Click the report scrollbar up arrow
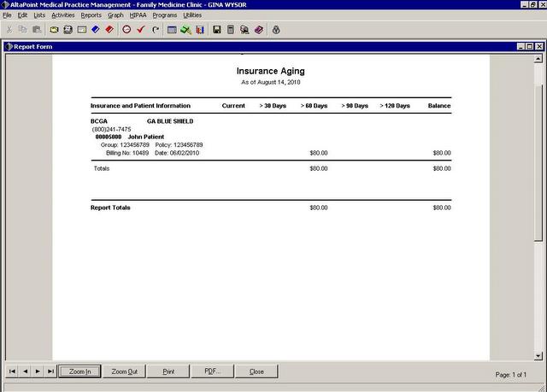The width and height of the screenshot is (547, 392). pyautogui.click(x=538, y=59)
